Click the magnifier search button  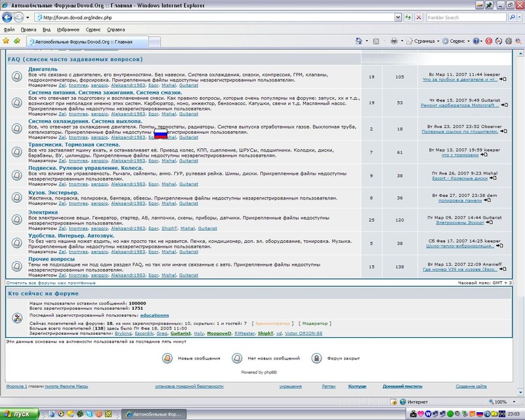(x=512, y=18)
